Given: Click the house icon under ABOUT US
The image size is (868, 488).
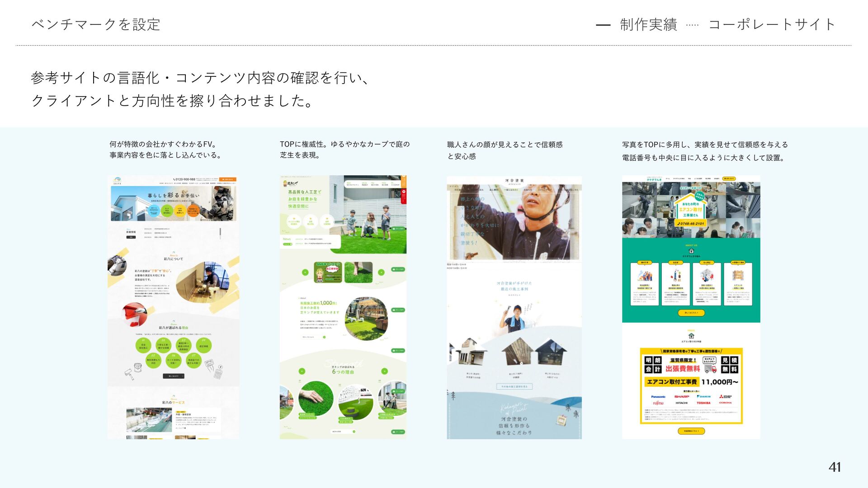Looking at the screenshot, I should tap(691, 251).
